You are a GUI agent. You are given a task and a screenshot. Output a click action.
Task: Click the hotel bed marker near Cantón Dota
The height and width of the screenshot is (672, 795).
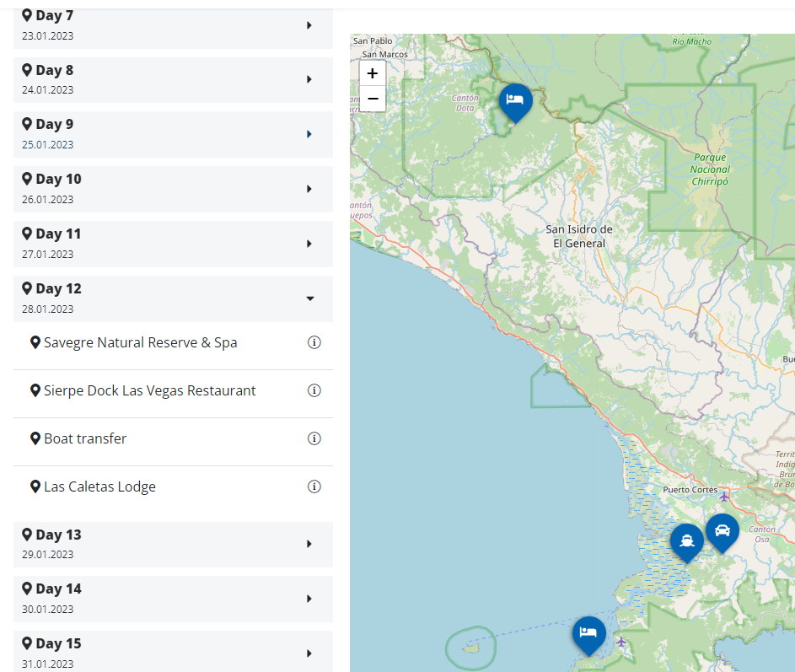click(x=515, y=100)
